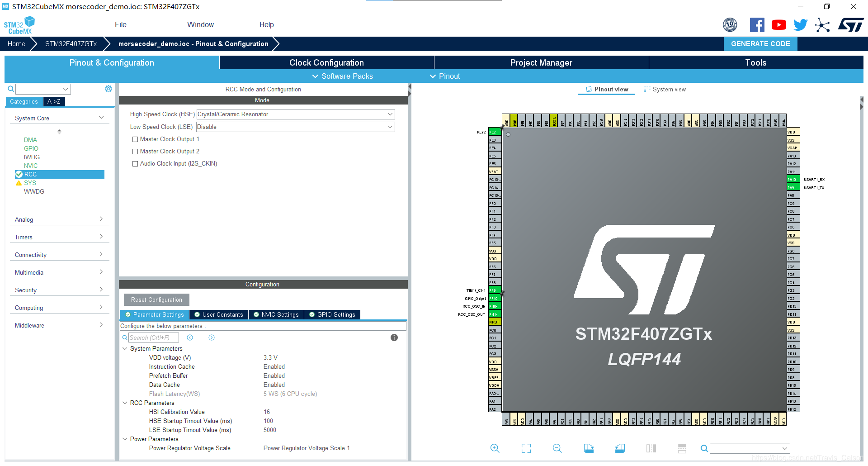Open the Window menu

(x=201, y=25)
